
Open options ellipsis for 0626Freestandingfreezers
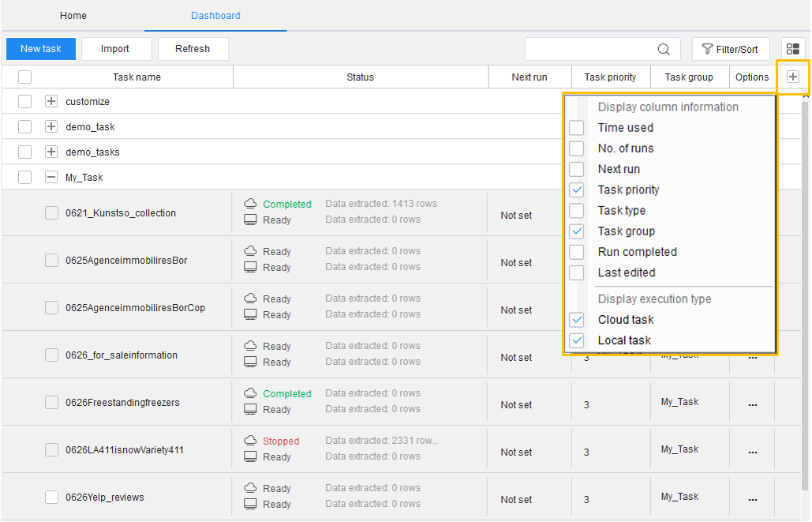click(752, 404)
